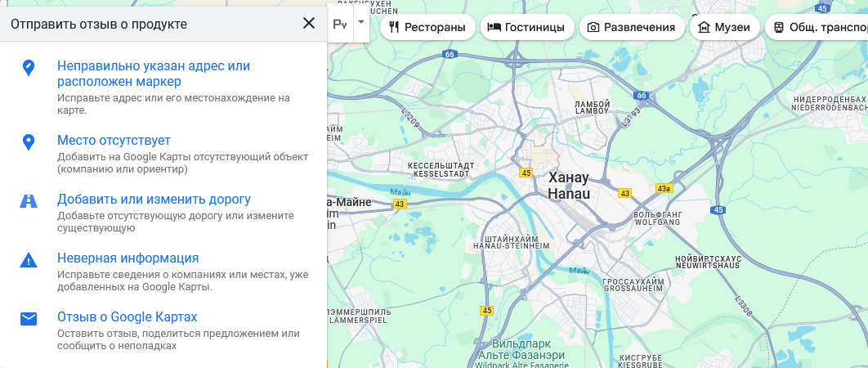
Task: Select 'Отзыв о Google Картах'
Action: [x=128, y=317]
